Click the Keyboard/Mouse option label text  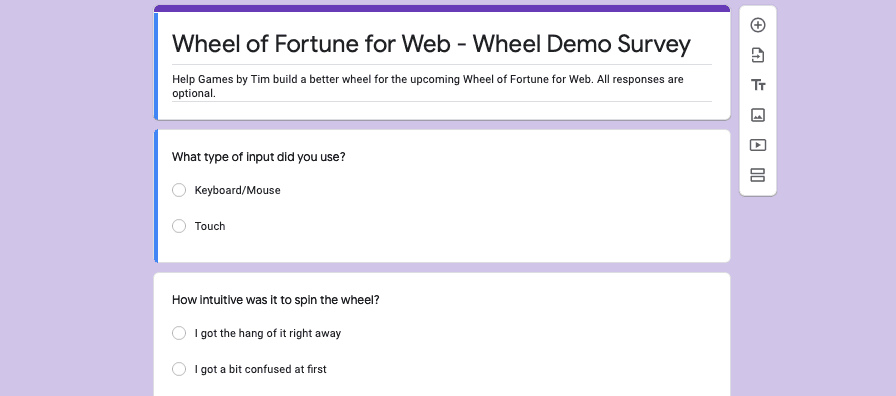click(237, 190)
